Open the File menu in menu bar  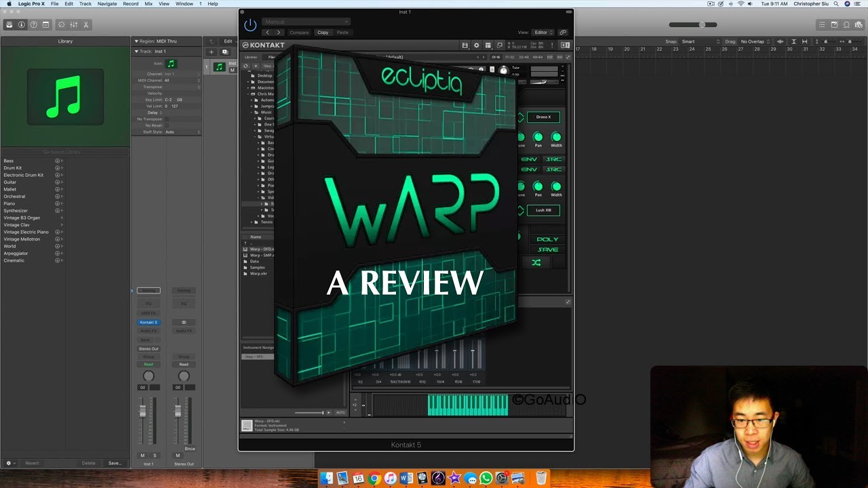[x=54, y=3]
